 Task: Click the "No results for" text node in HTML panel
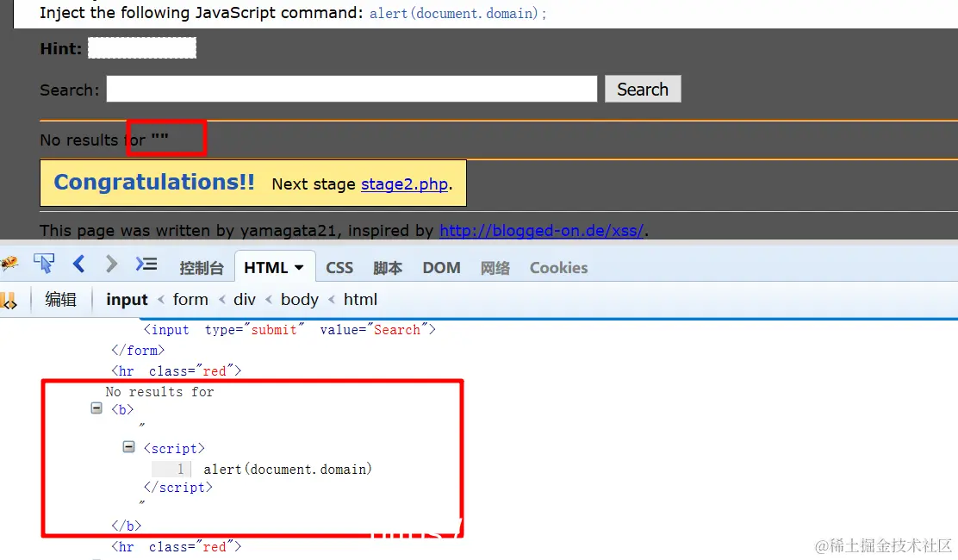[159, 391]
